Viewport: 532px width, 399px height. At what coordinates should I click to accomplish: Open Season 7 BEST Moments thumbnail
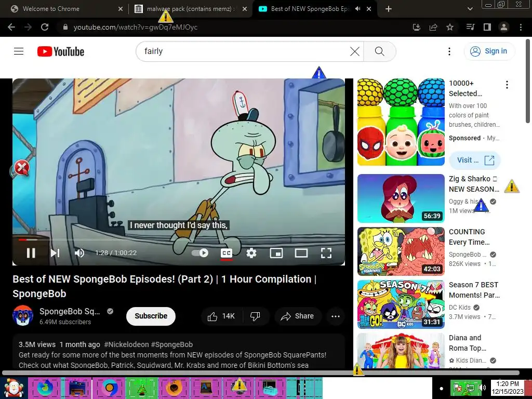pyautogui.click(x=401, y=304)
